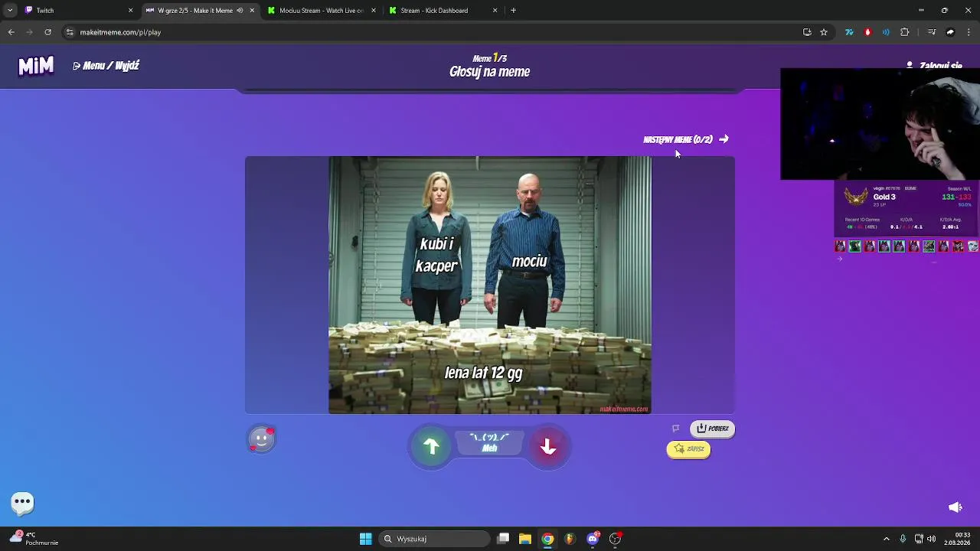980x551 pixels.
Task: Save the meme with Zapisz button
Action: [688, 449]
